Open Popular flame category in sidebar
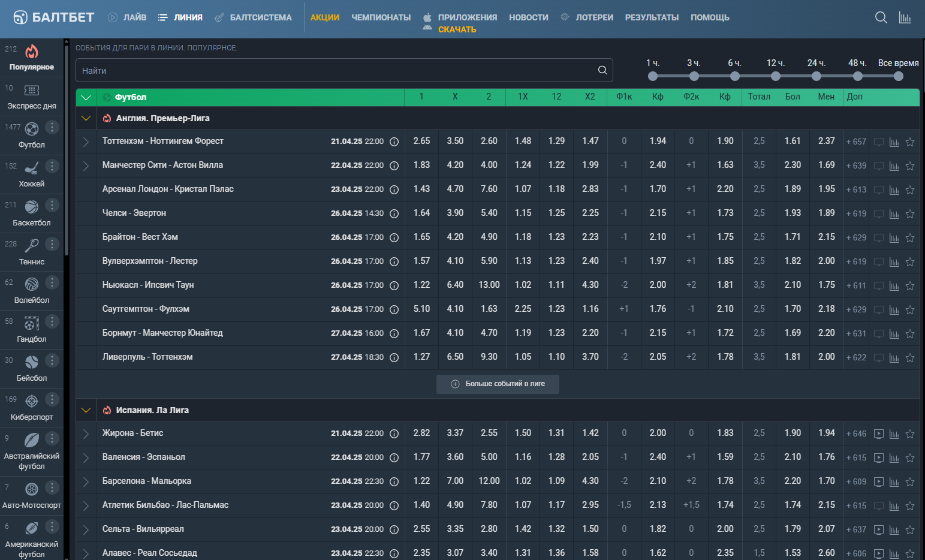This screenshot has height=560, width=925. [x=32, y=58]
